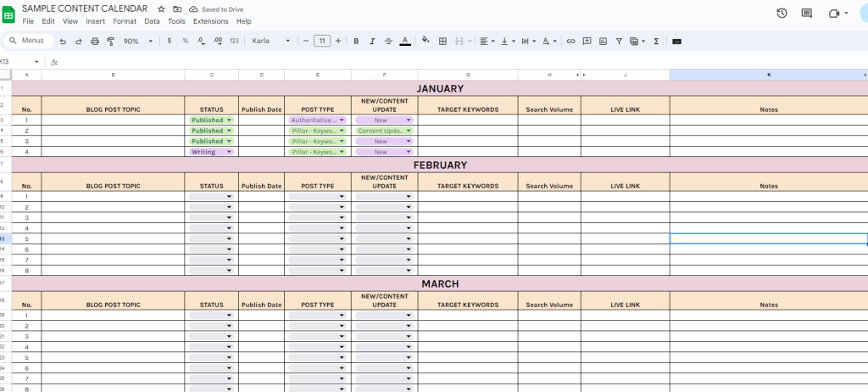This screenshot has width=868, height=392.
Task: Open the Help menu
Action: tap(243, 21)
